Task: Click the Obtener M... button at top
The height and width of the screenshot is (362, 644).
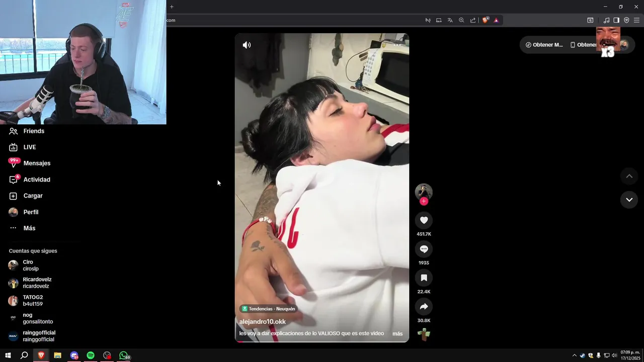Action: tap(544, 45)
